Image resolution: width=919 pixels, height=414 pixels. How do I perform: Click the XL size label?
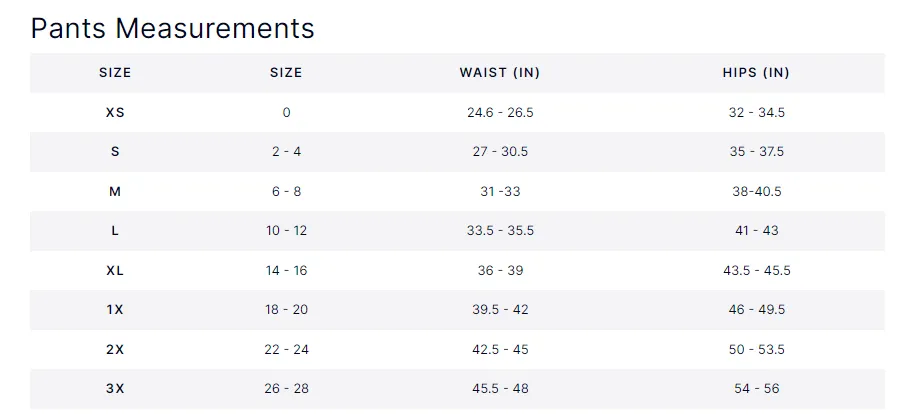pyautogui.click(x=115, y=270)
